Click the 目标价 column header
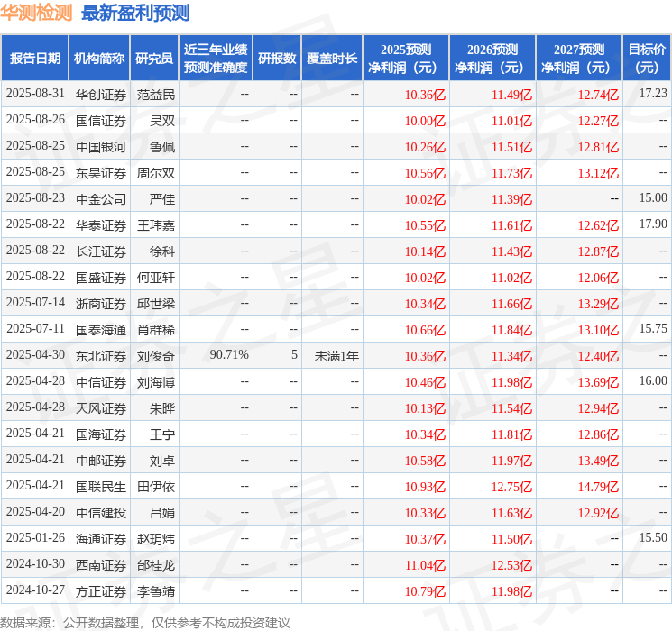The width and height of the screenshot is (672, 631). coord(646,59)
